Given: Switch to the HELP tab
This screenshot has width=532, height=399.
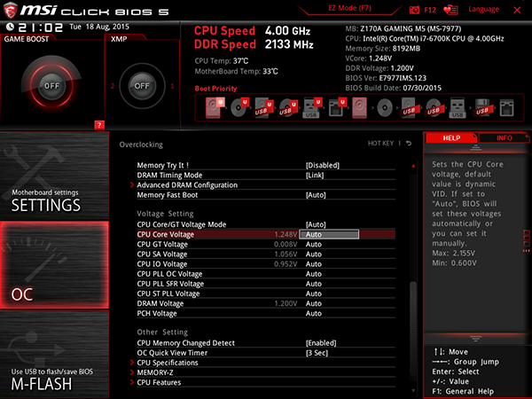Looking at the screenshot, I should pos(451,137).
